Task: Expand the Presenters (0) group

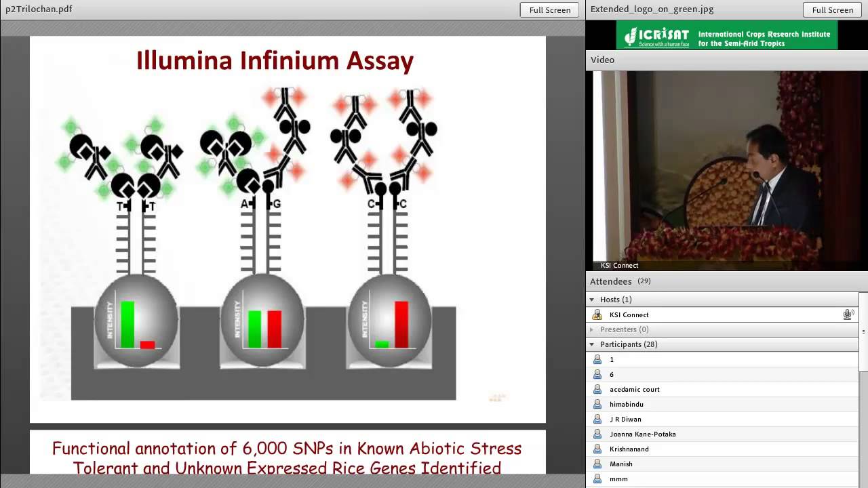Action: [x=591, y=329]
